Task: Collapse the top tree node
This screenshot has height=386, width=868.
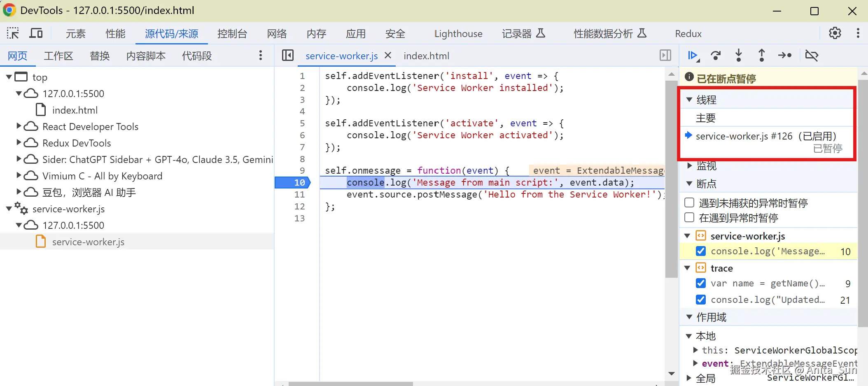Action: (x=9, y=77)
